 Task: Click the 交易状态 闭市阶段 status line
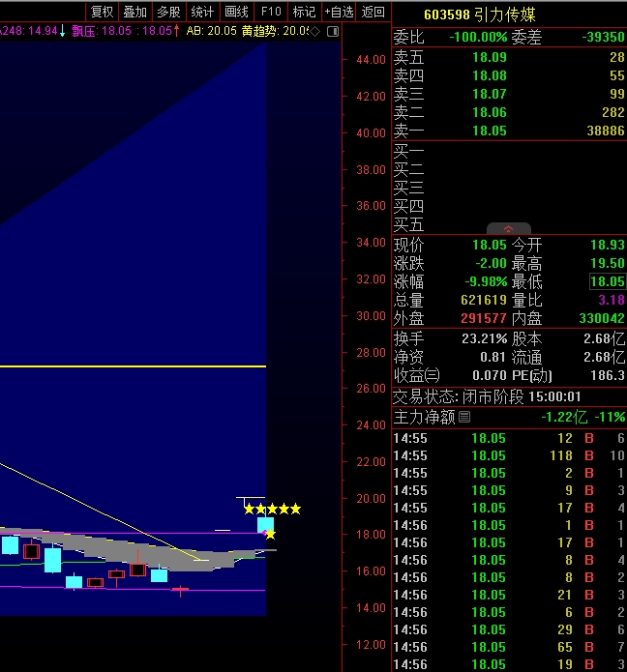487,396
